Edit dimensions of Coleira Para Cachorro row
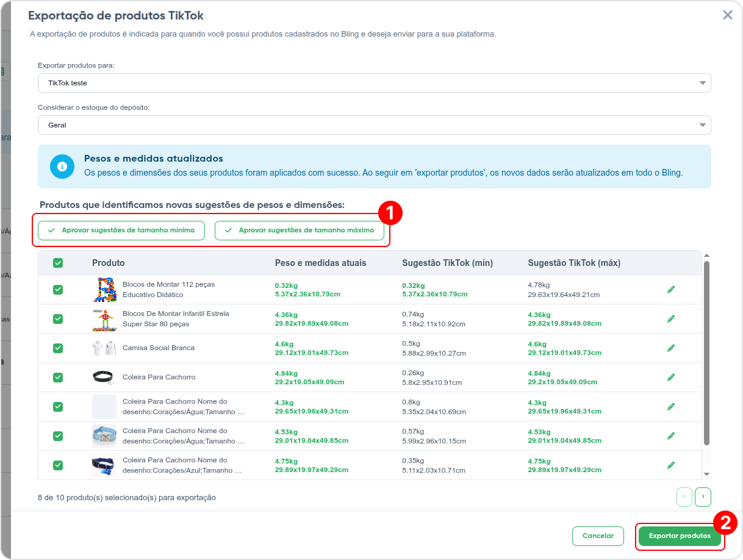Screen dimensions: 743x560 (671, 377)
